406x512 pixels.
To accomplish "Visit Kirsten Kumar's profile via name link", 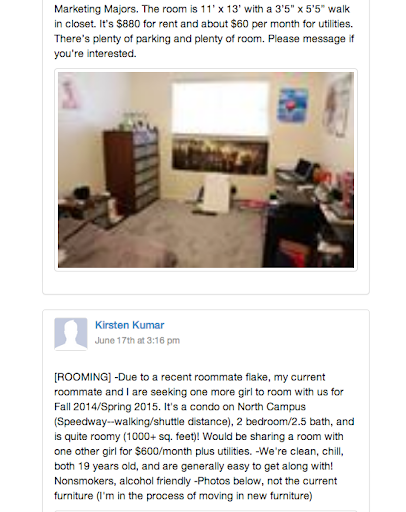I will [129, 325].
